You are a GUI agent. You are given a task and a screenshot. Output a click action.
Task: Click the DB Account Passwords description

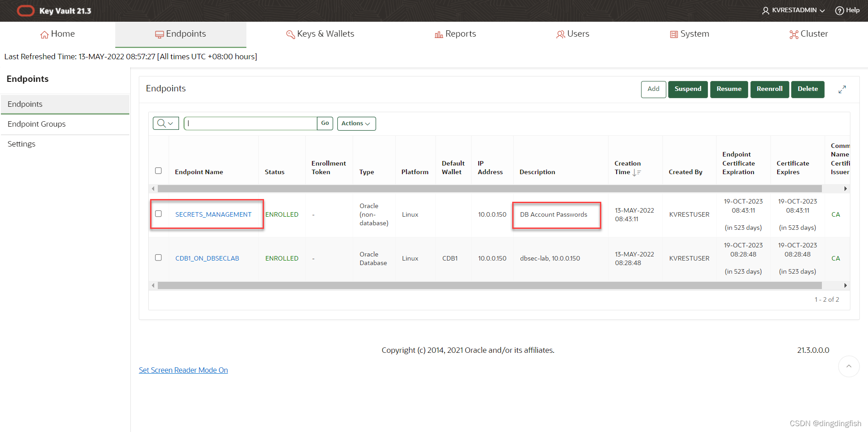pos(553,214)
